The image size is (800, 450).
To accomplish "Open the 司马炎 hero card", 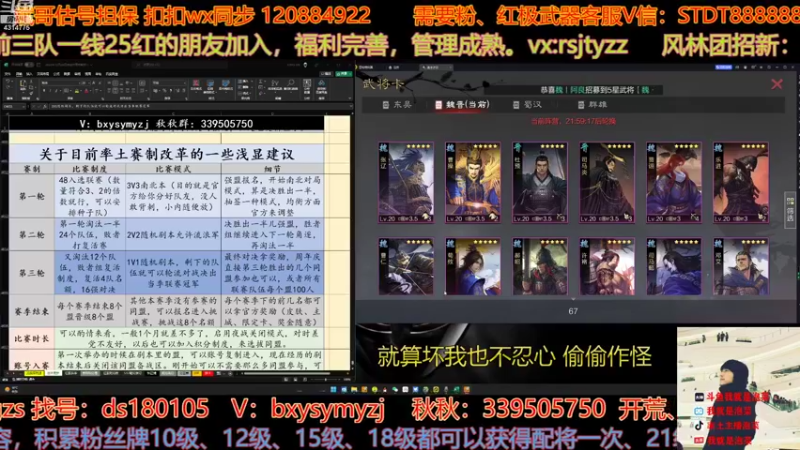I will click(x=607, y=182).
